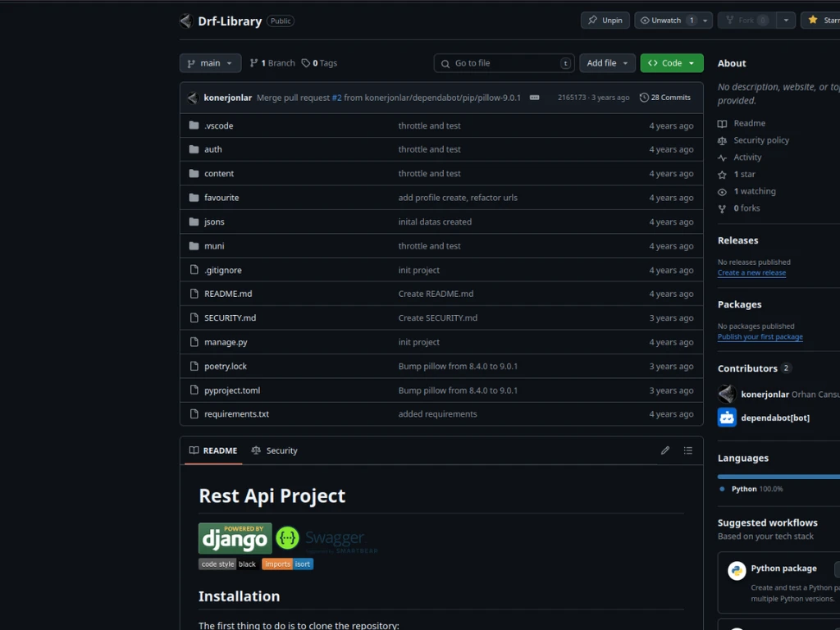The image size is (840, 630).
Task: Click the Django powered-by badge
Action: [x=235, y=538]
